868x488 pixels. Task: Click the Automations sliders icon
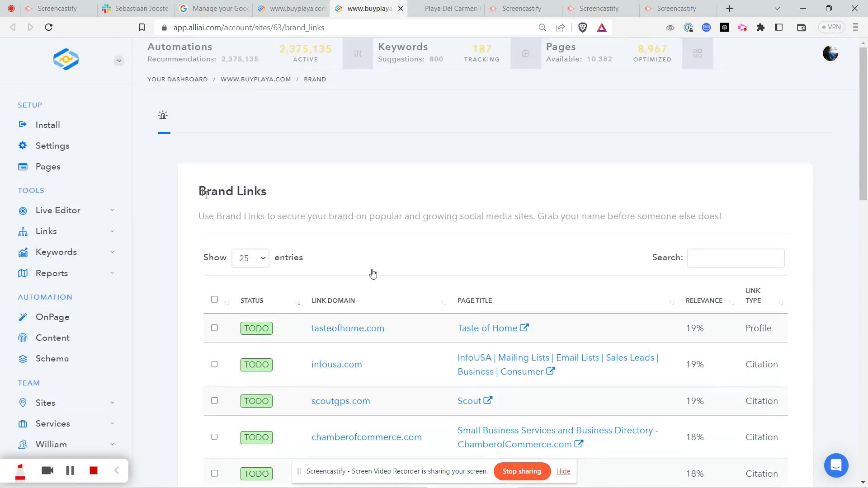tap(358, 54)
